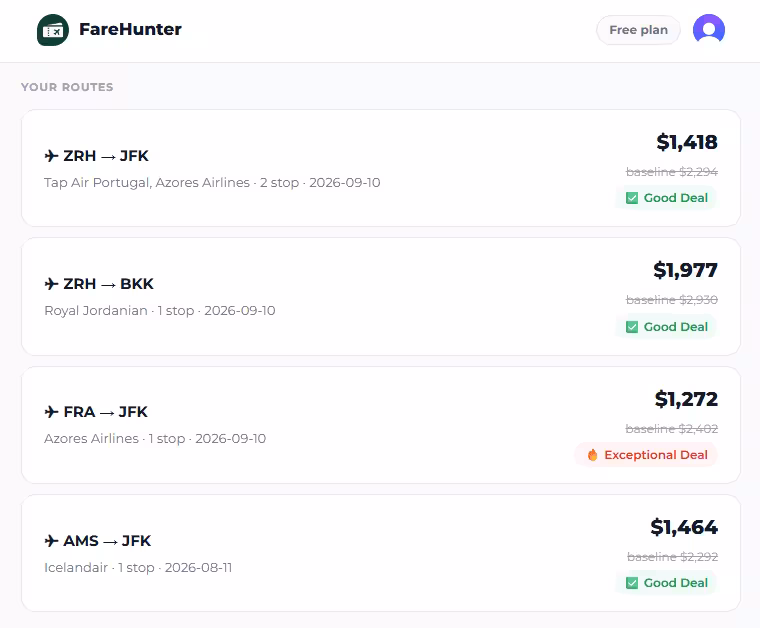Click the airplane icon beside FRA → JFK
Viewport: 760px width, 628px height.
click(51, 412)
